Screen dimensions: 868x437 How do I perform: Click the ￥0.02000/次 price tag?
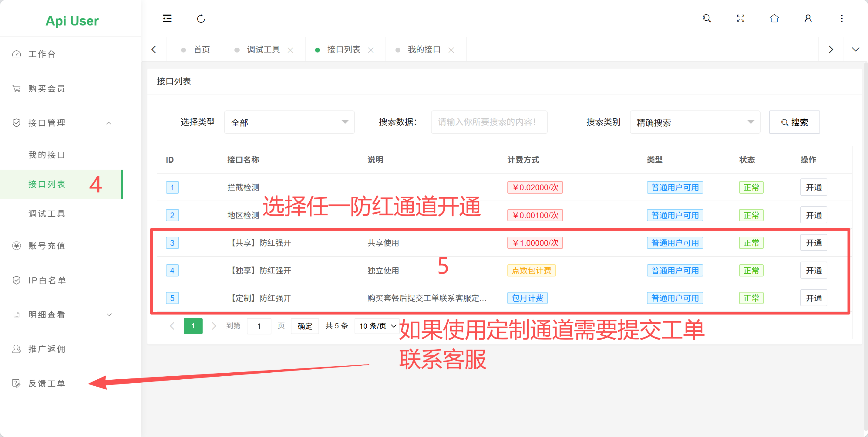(535, 187)
